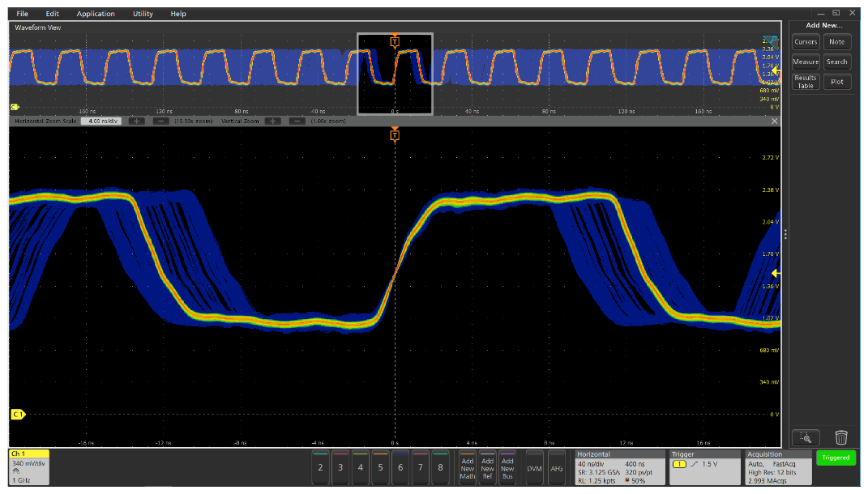Click the Cursors button
868x494 pixels.
pos(806,42)
